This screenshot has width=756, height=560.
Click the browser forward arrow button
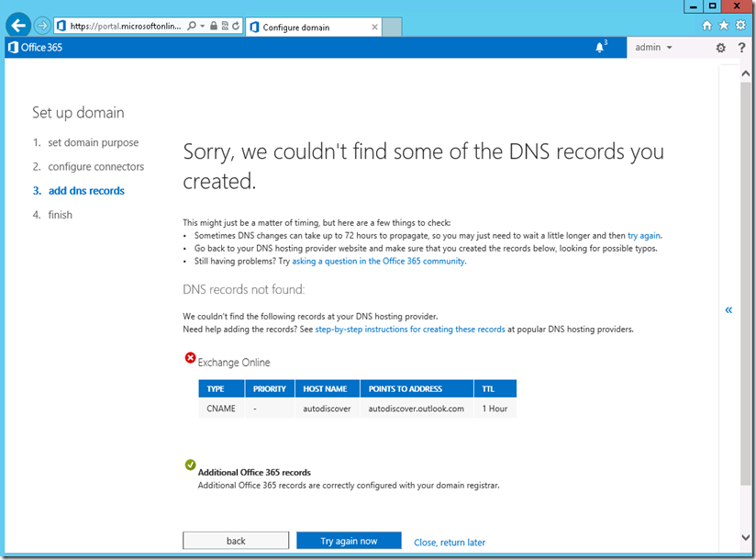click(42, 26)
